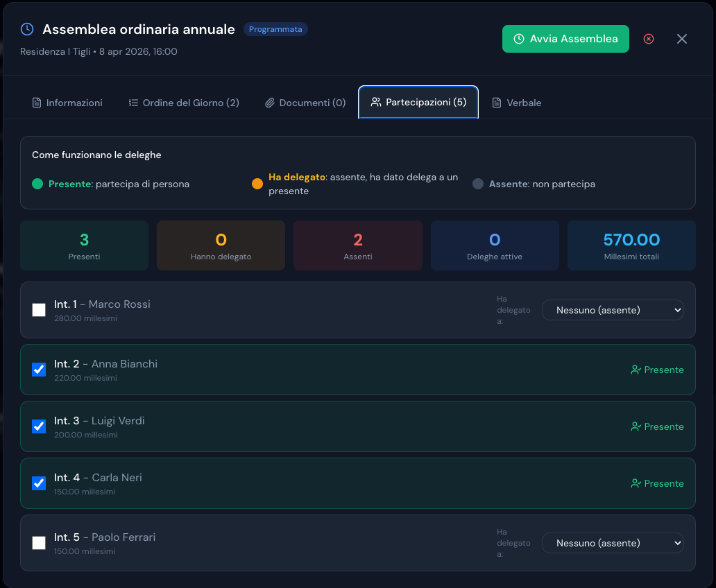Screen dimensions: 716x588
Task: Click 'Ha delegato a:' label in Paolo Ferrari row
Action: pos(513,543)
